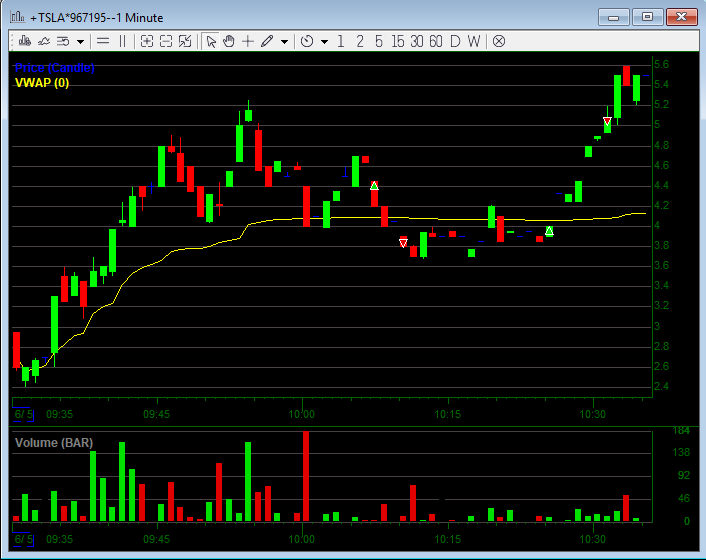The height and width of the screenshot is (560, 706).
Task: Open the pencil drawing tool dropdown
Action: click(284, 42)
